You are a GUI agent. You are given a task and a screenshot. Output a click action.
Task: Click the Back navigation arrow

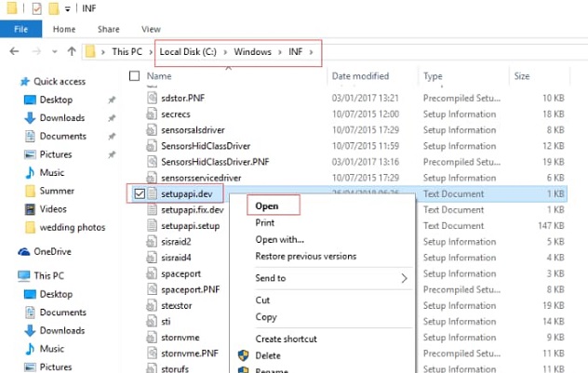[14, 51]
